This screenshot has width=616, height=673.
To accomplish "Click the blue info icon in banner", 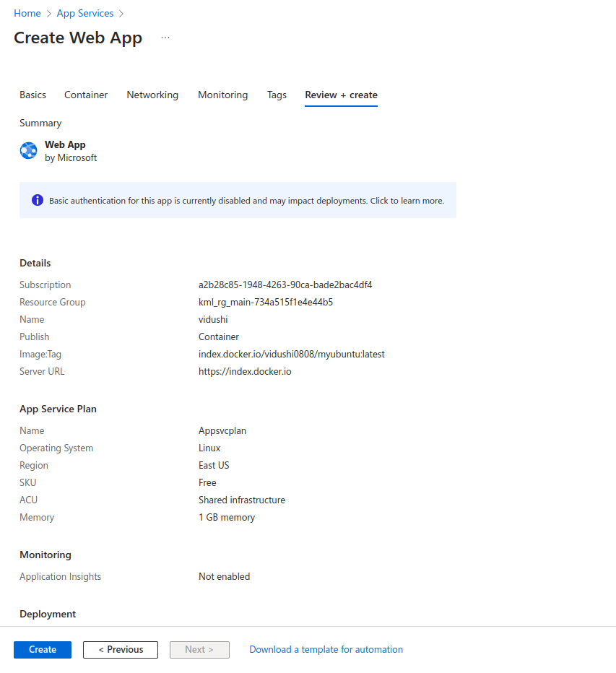I will pyautogui.click(x=38, y=200).
